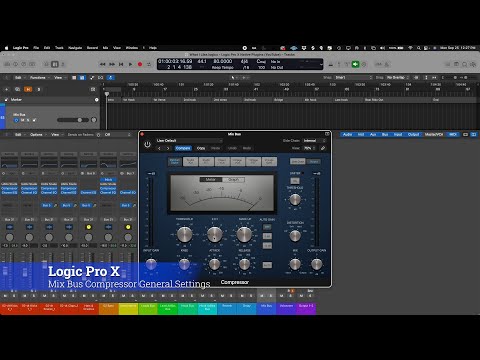Click the Rewind transport button
The width and height of the screenshot is (480, 360).
pyautogui.click(x=102, y=64)
